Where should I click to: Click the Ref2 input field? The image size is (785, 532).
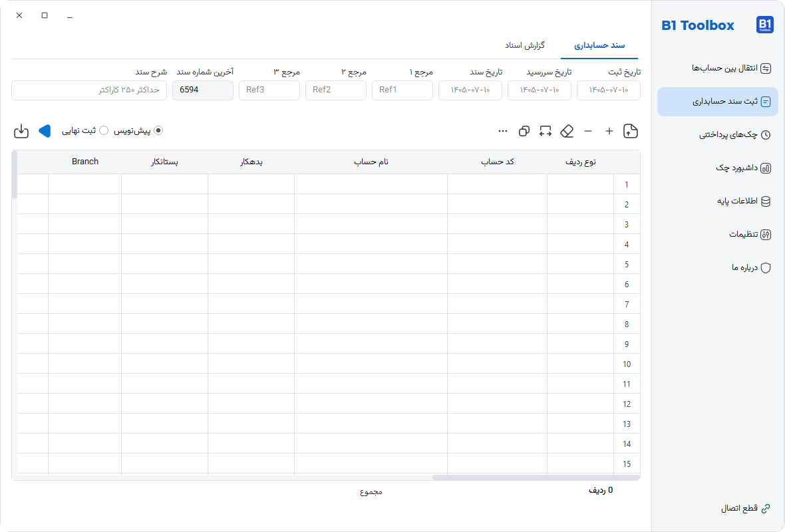point(336,90)
